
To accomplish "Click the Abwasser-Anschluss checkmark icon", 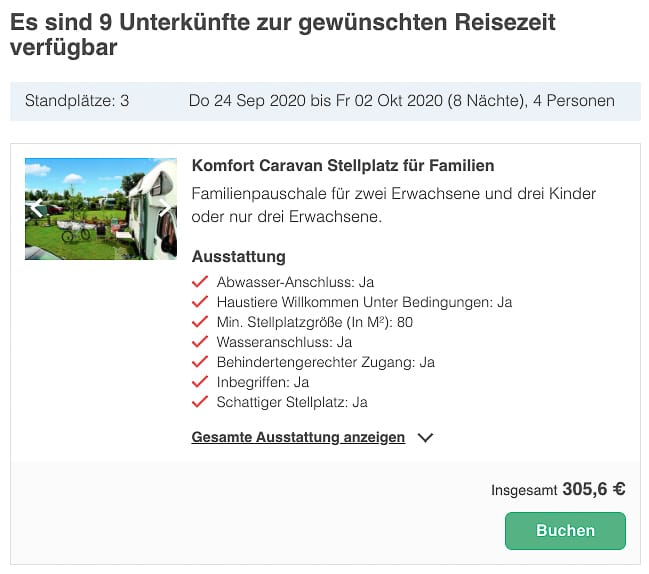I will [200, 282].
